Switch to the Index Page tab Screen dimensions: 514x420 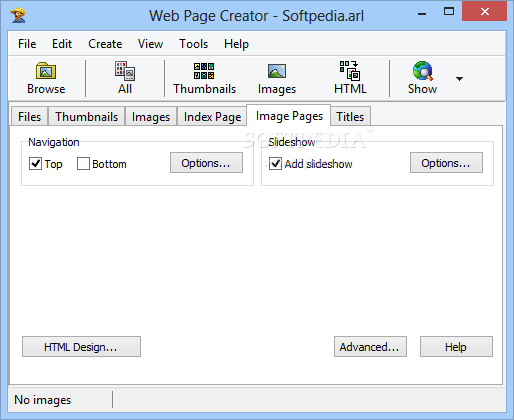[x=212, y=117]
